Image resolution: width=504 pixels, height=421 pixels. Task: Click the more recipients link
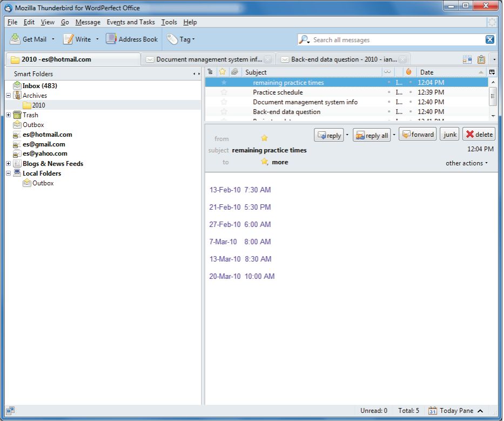(x=280, y=162)
